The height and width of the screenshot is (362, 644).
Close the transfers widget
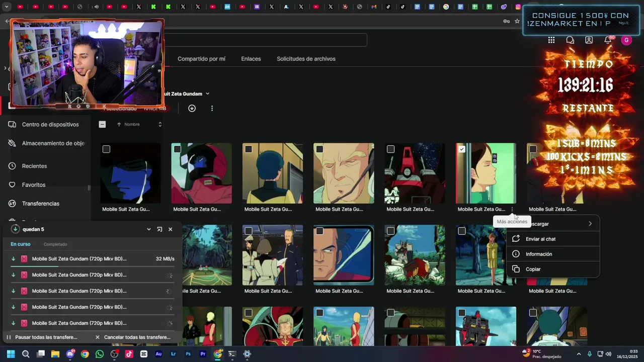pyautogui.click(x=170, y=229)
